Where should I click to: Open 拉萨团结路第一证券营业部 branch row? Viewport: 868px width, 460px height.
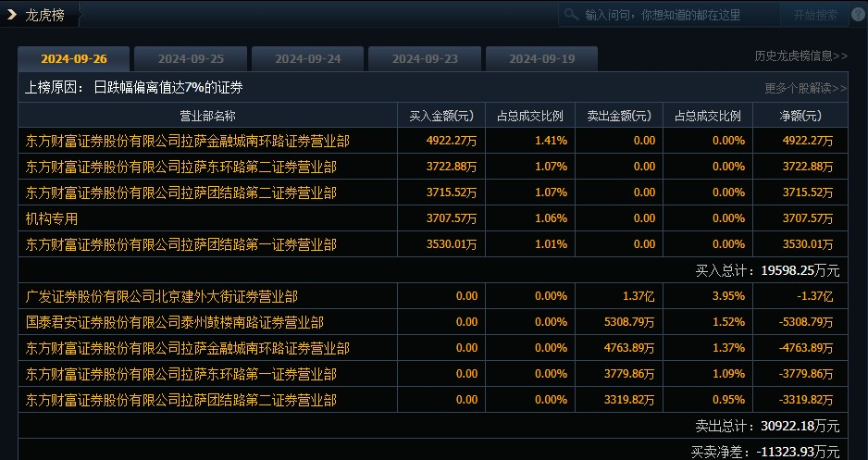click(180, 244)
